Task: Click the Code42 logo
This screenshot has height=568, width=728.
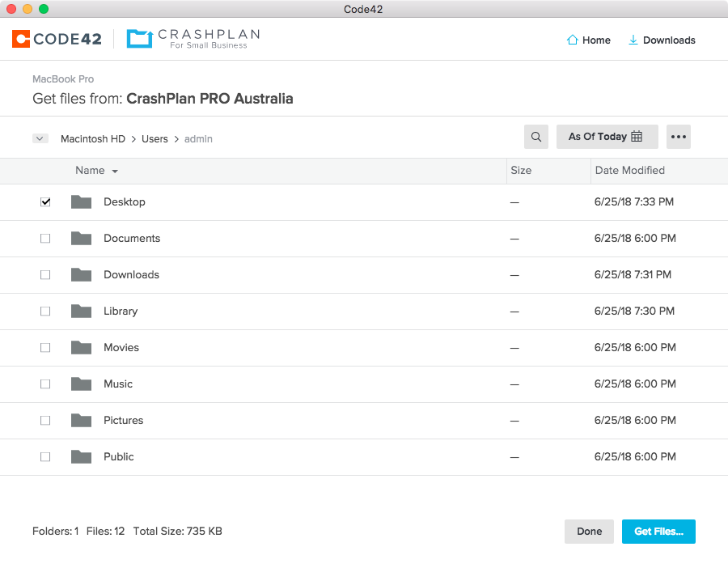Action: click(56, 38)
